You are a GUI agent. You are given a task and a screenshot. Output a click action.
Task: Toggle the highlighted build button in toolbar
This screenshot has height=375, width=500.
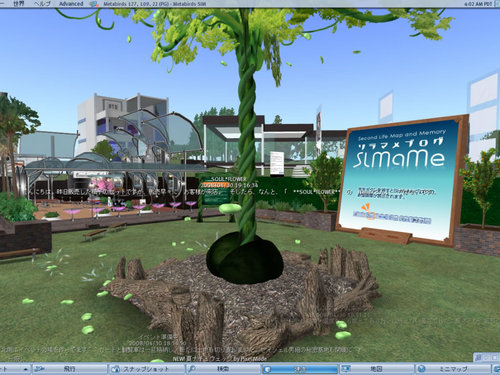coord(300,369)
